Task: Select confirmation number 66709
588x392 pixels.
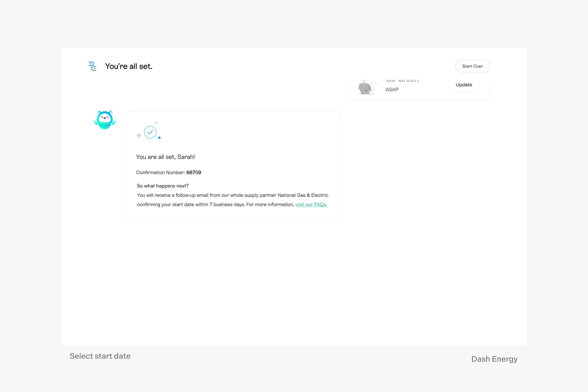Action: tap(194, 172)
